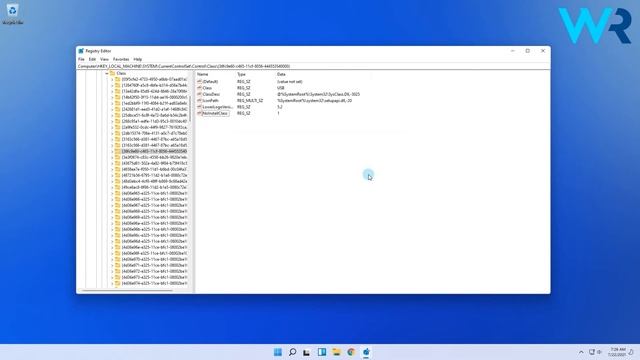Collapse the Class key in the tree

tap(107, 73)
